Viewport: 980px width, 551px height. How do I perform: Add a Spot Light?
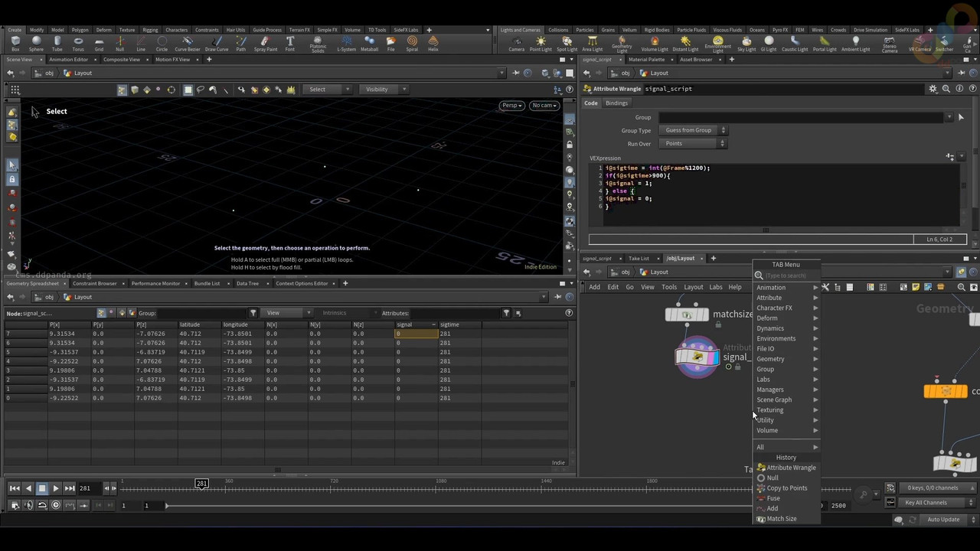click(567, 44)
